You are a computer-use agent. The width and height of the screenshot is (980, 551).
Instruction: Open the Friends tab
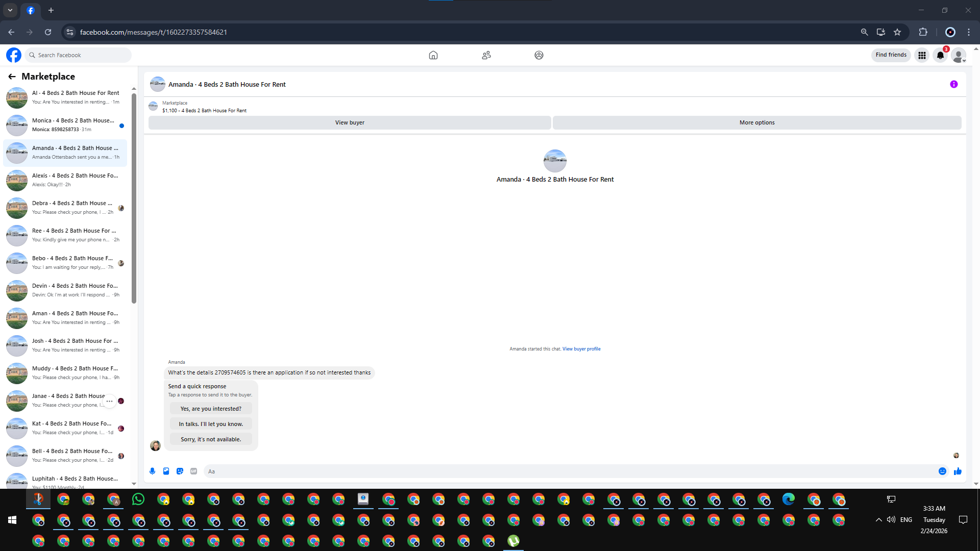(x=486, y=55)
